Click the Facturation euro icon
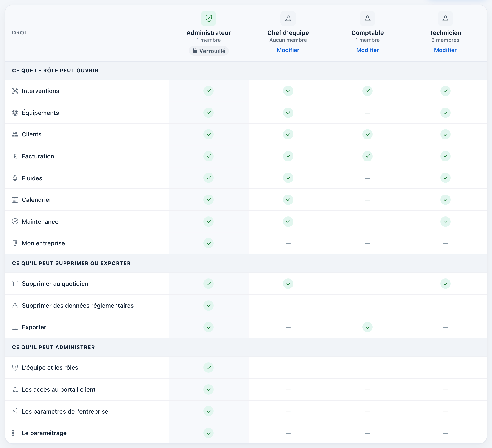This screenshot has height=448, width=492. click(15, 156)
